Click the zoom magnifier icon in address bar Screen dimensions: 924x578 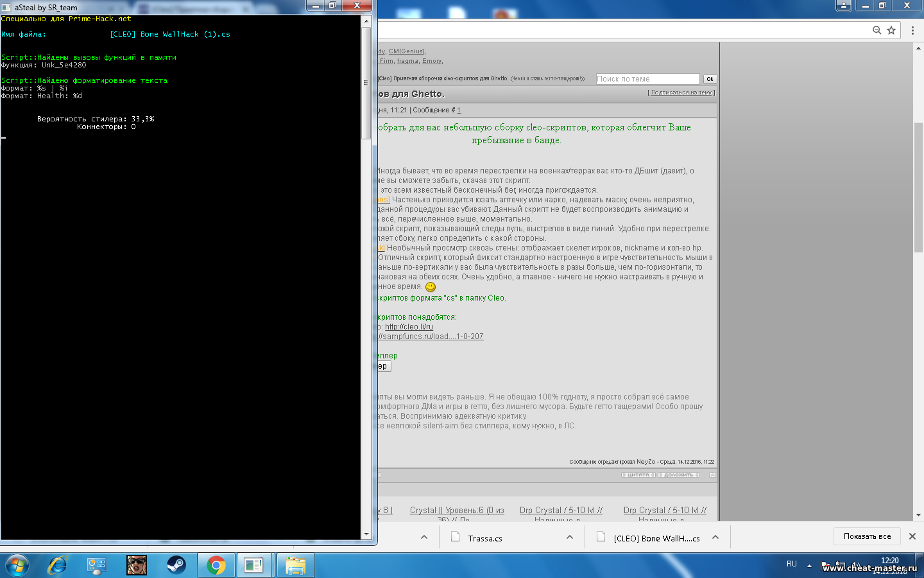(877, 30)
